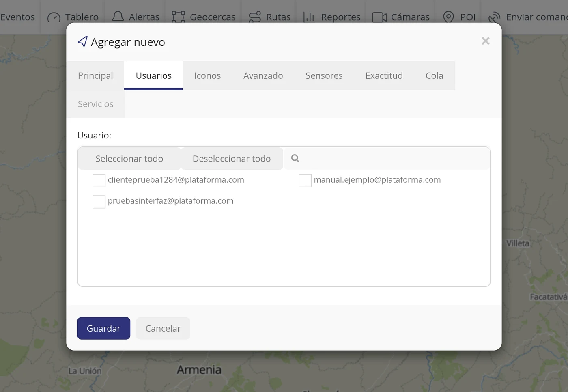Screen dimensions: 568x392
Task: Open the Alertas menu item
Action: (136, 17)
